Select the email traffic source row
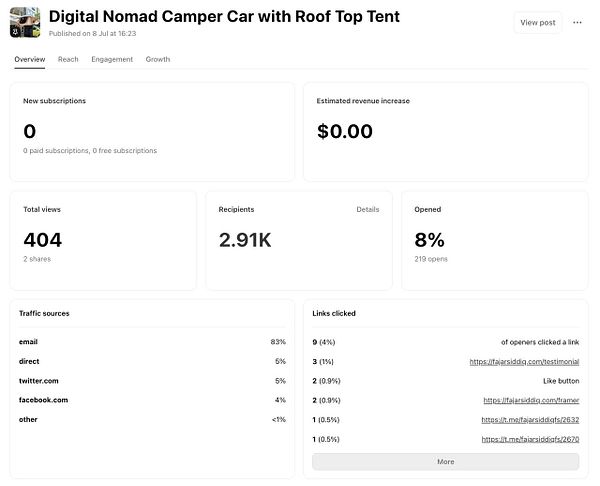This screenshot has height=486, width=600. (152, 342)
